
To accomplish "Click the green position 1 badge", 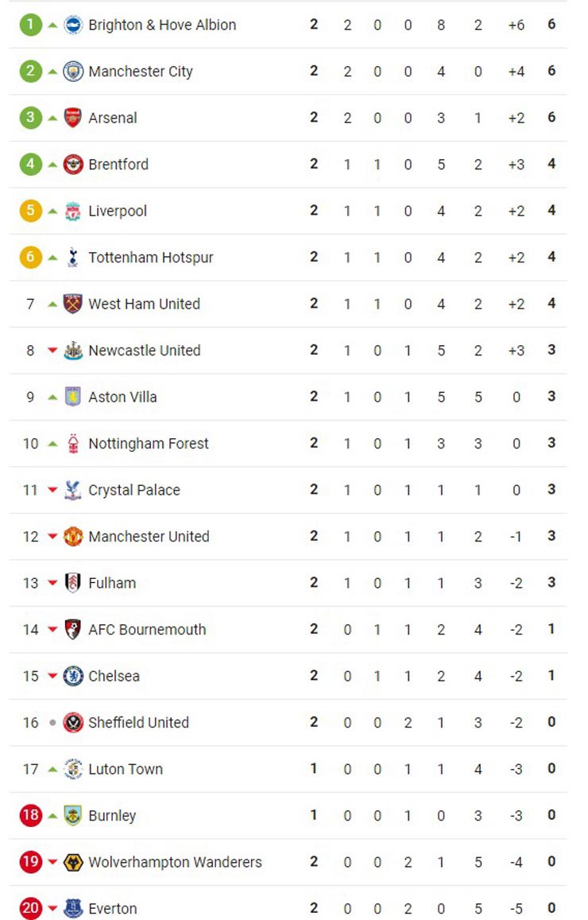I will (x=30, y=25).
